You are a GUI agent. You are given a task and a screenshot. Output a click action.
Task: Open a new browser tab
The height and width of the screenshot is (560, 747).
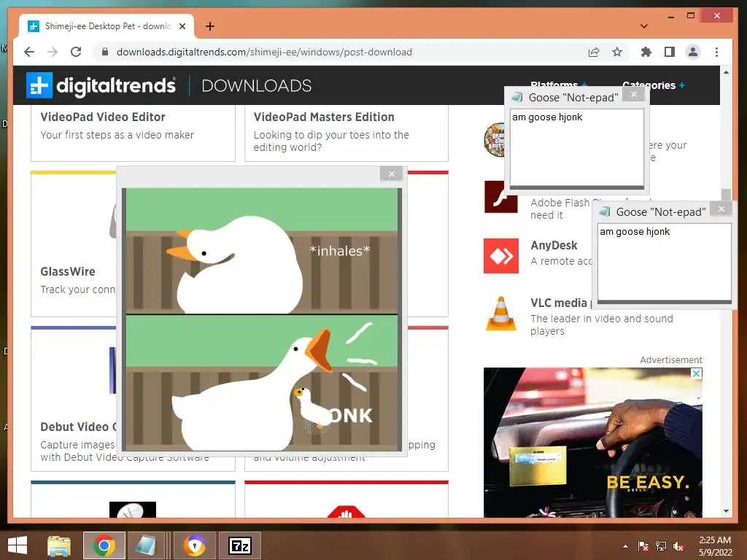coord(209,26)
